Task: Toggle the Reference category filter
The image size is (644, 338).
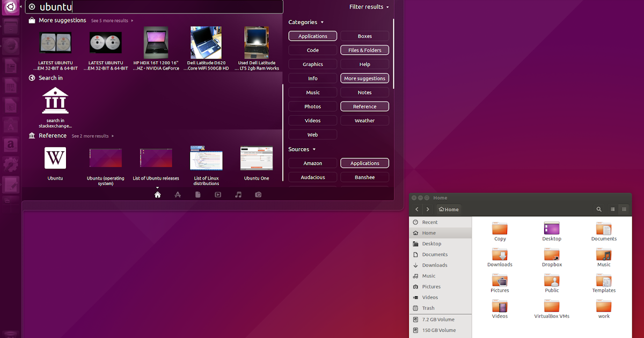Action: (x=364, y=106)
